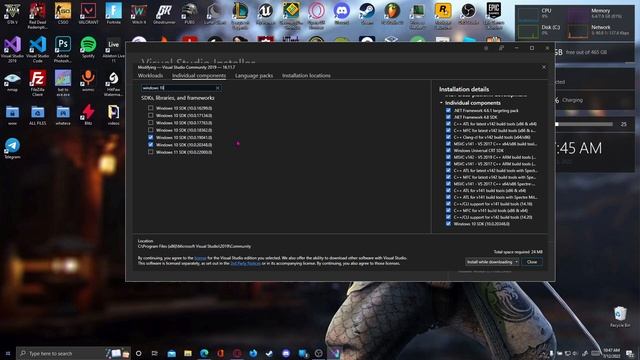Check Windows 10 SDK (10.0.17763.0) checkbox
The width and height of the screenshot is (640, 360).
click(151, 123)
